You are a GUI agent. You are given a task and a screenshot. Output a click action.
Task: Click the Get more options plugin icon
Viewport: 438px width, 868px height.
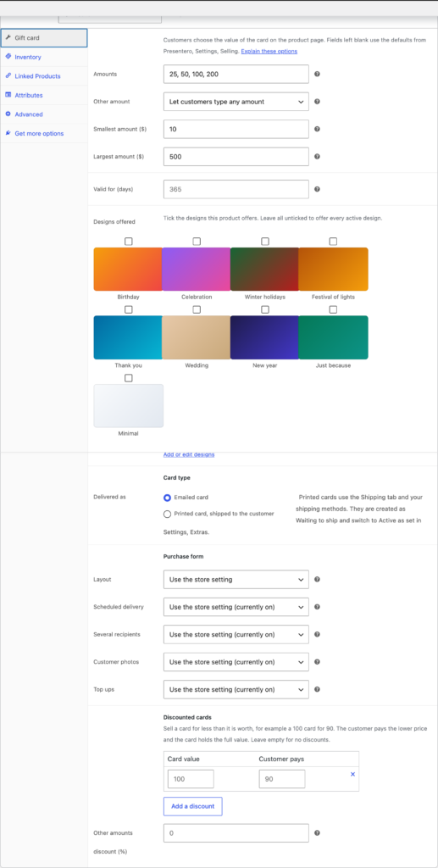pyautogui.click(x=8, y=133)
